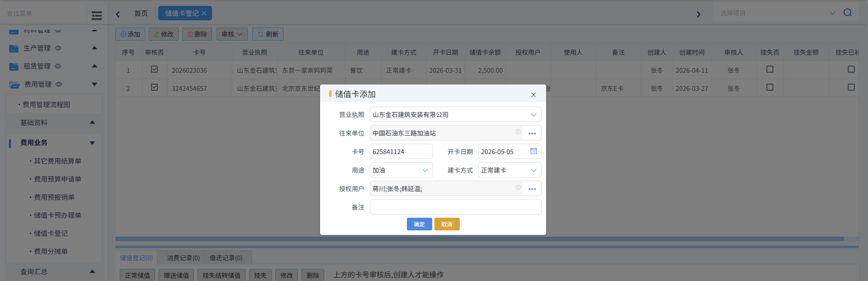Click the 添加 toolbar button

(x=130, y=34)
